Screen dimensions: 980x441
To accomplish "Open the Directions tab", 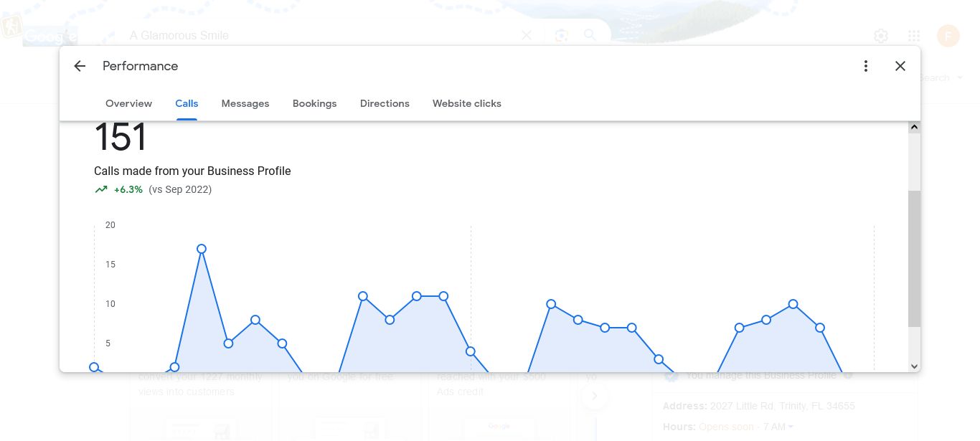I will point(385,103).
